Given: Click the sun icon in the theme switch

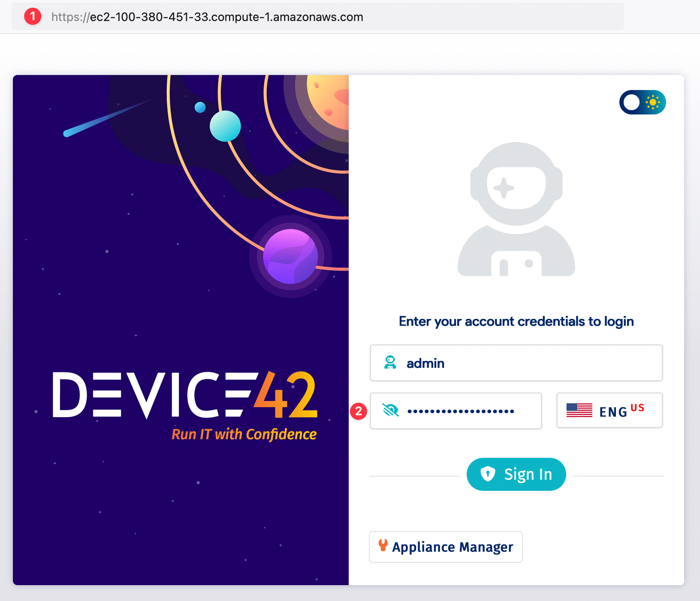Looking at the screenshot, I should click(x=652, y=102).
